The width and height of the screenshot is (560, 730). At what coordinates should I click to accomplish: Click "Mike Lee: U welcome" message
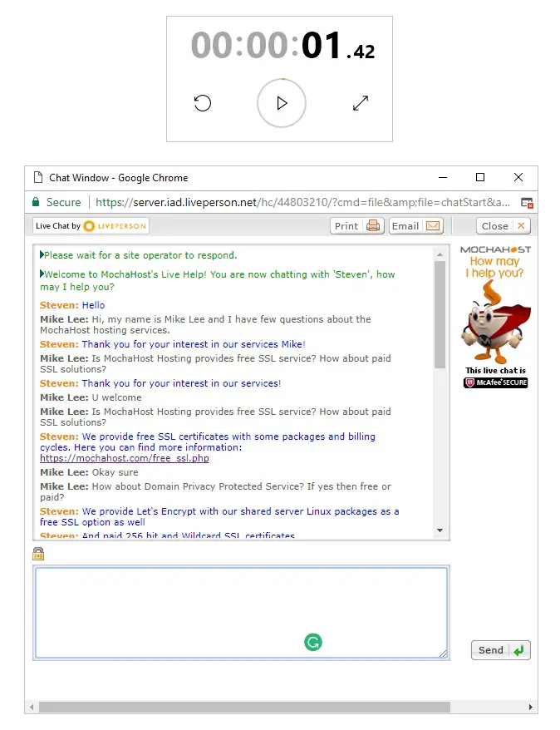(x=91, y=397)
